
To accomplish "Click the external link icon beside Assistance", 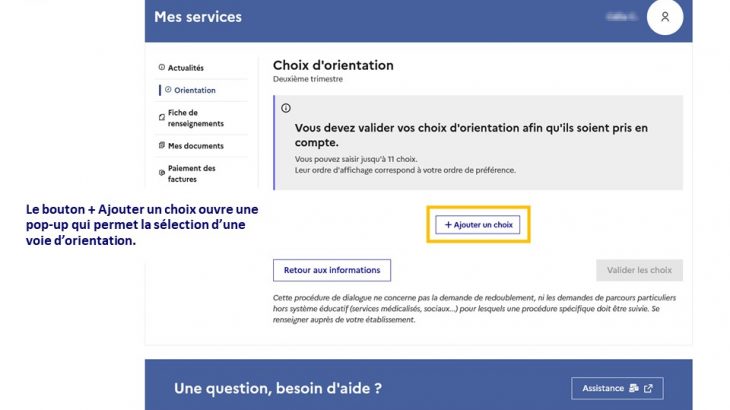I will [x=648, y=388].
